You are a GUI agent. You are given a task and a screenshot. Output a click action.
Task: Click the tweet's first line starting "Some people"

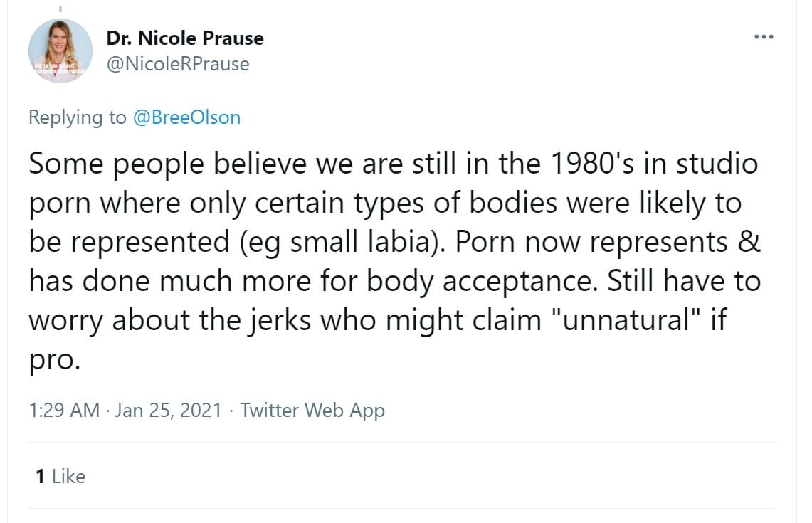393,164
